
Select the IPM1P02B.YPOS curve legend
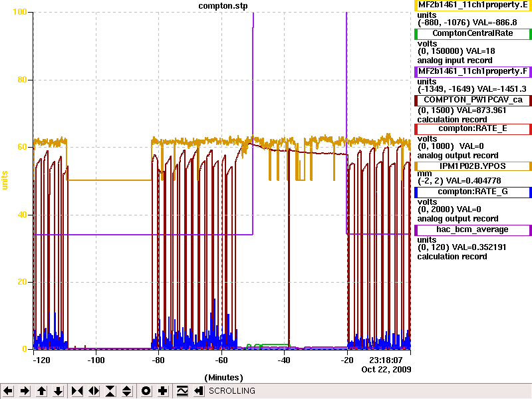(x=473, y=166)
